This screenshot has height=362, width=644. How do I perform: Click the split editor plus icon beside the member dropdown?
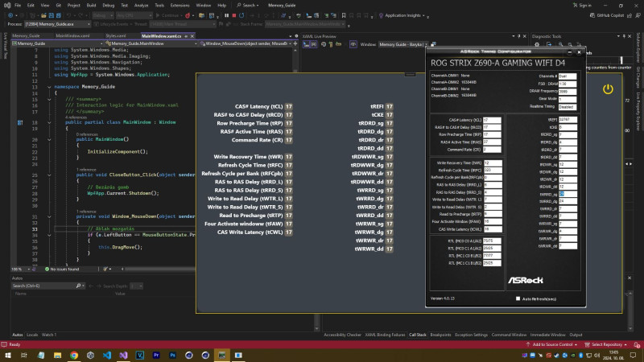coord(295,43)
